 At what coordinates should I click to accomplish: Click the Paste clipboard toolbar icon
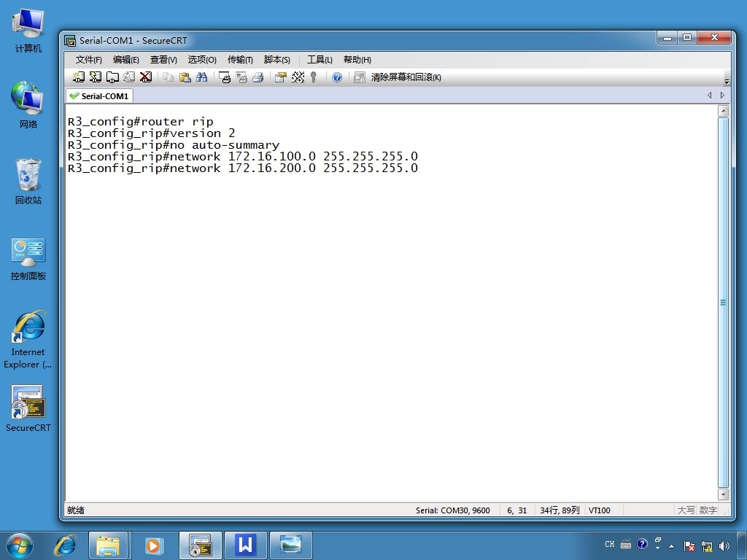coord(185,77)
